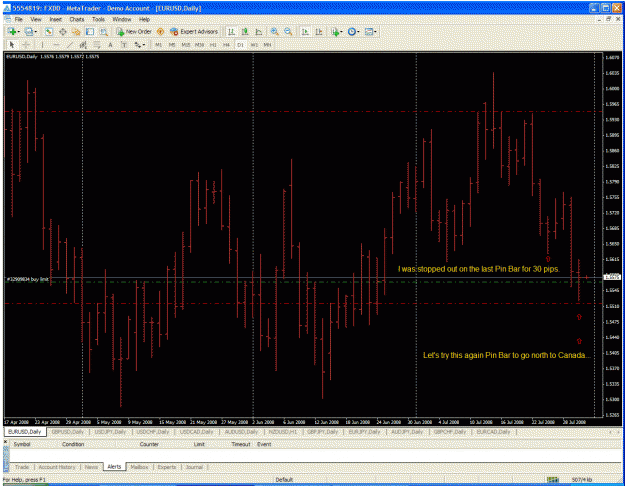Zoom out on the chart
625x486 pixels.
click(x=288, y=31)
